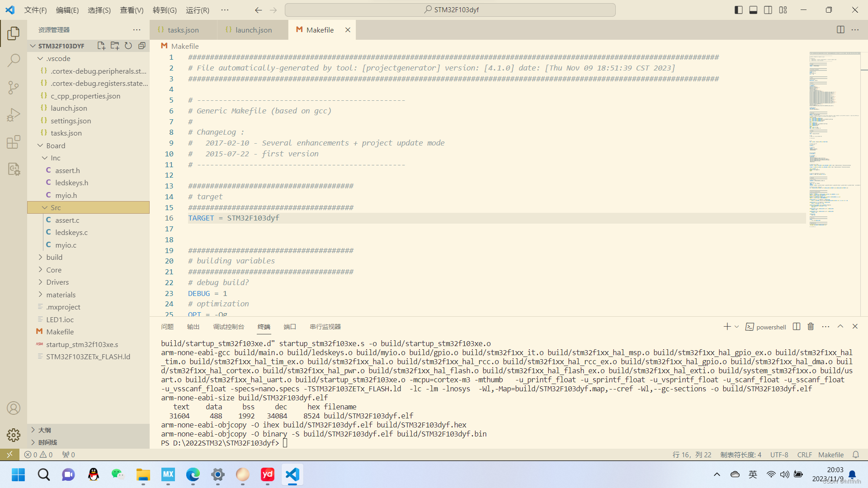Viewport: 868px width, 488px height.
Task: Click UTF-8 encoding in status bar
Action: [x=779, y=455]
